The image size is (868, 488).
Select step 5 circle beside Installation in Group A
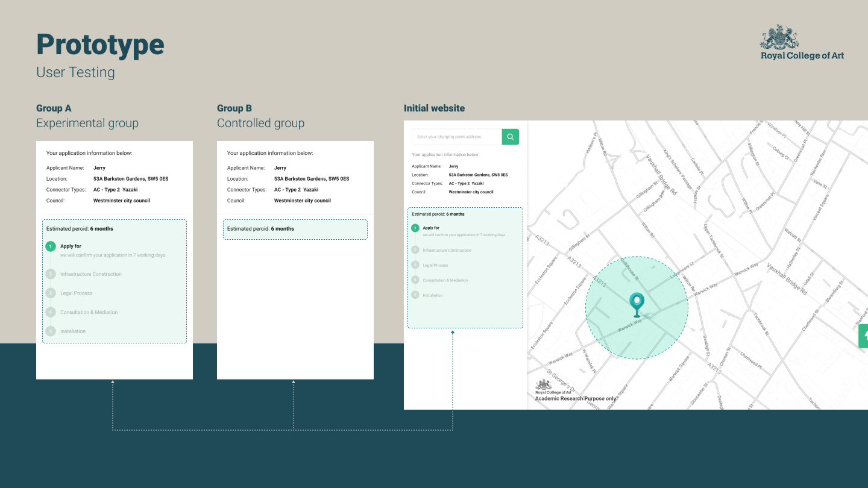[x=51, y=331]
